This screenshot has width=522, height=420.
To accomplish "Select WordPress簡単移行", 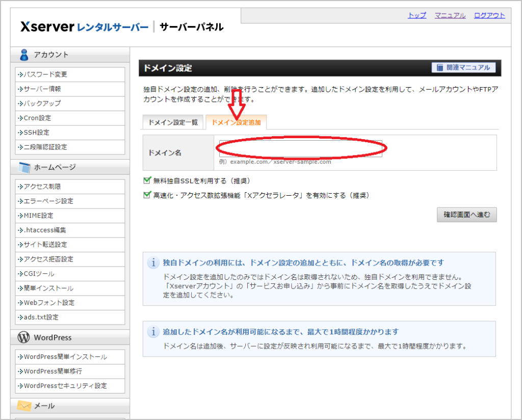I will 70,372.
